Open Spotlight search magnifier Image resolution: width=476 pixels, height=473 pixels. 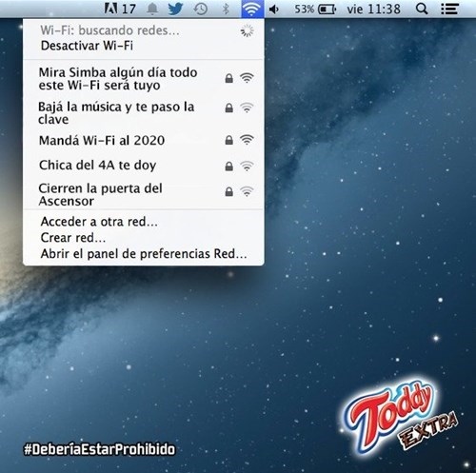tap(422, 9)
